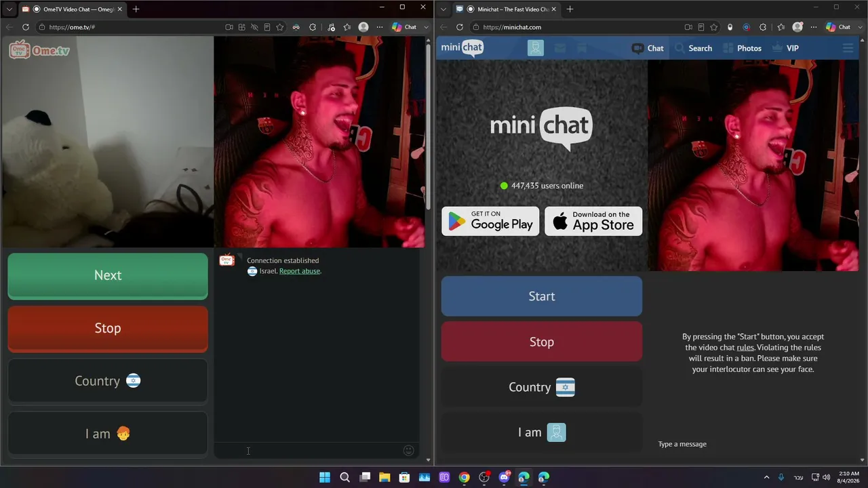
Task: Open the Search tab in Minichat header
Action: pos(693,48)
